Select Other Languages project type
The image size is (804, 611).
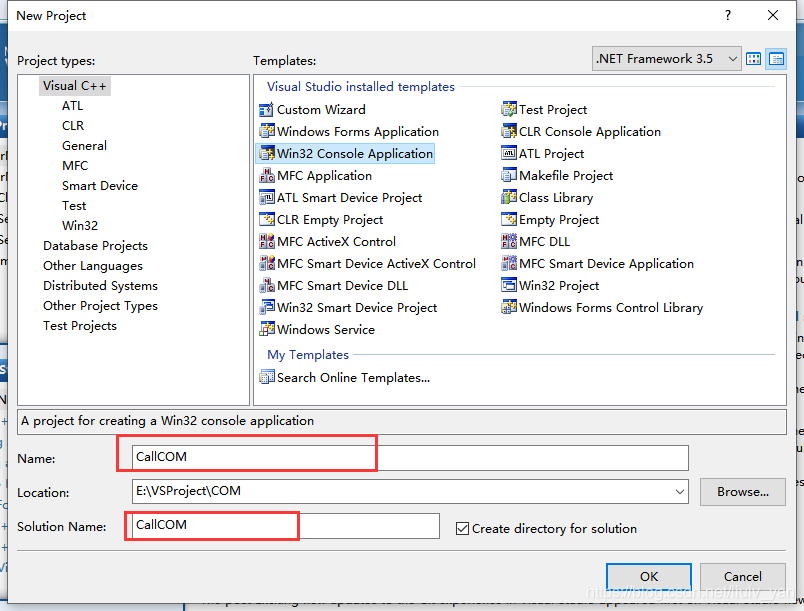click(x=93, y=266)
